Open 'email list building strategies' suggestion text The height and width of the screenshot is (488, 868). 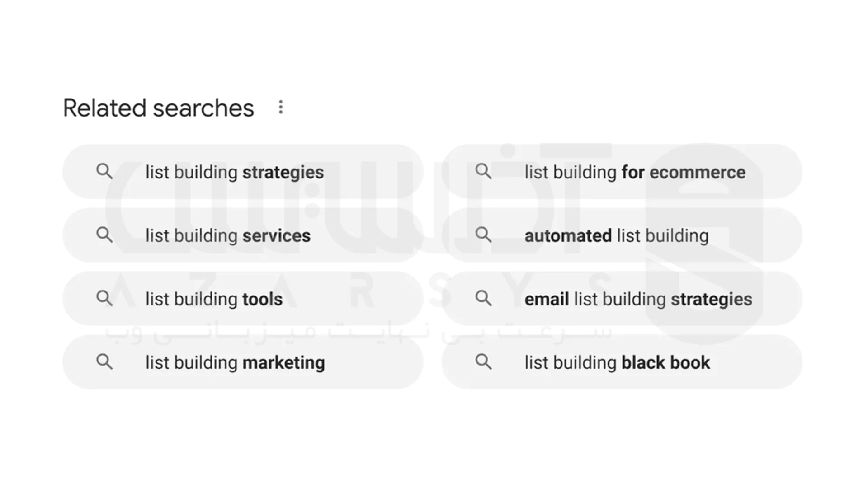[x=638, y=299]
